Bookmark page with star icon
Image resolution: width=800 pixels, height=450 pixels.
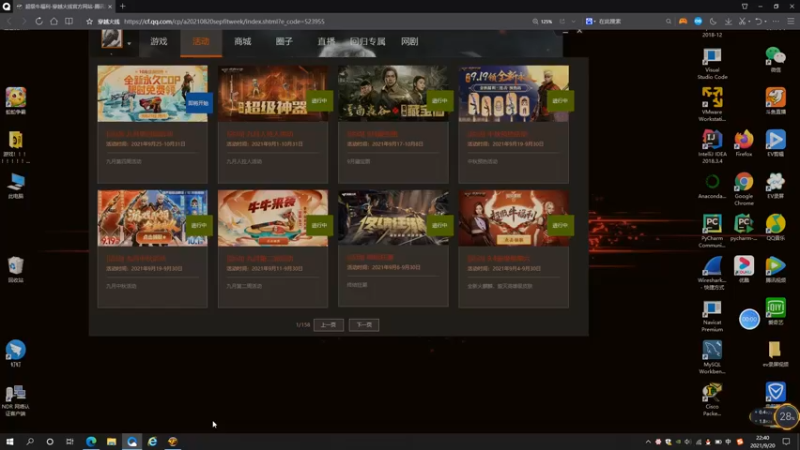tap(89, 21)
